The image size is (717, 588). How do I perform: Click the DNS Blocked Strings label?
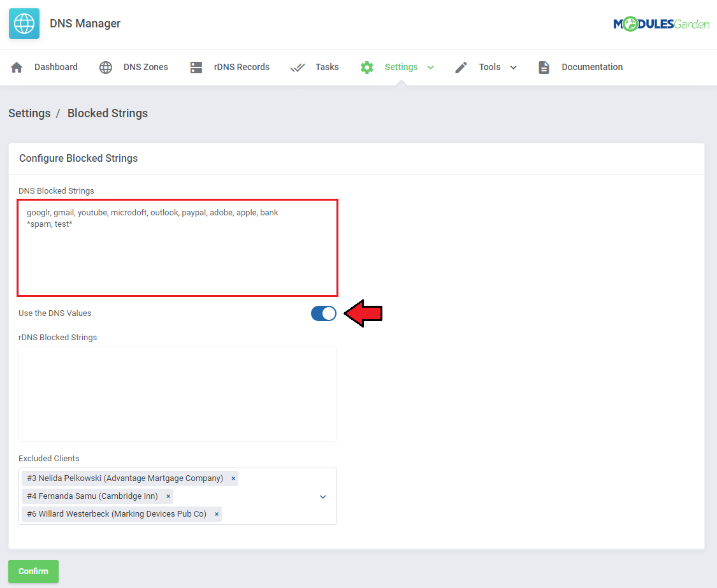56,191
